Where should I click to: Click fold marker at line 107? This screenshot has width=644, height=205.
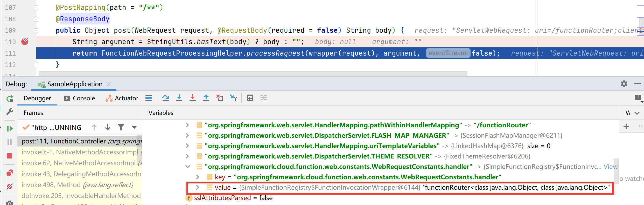[x=36, y=8]
